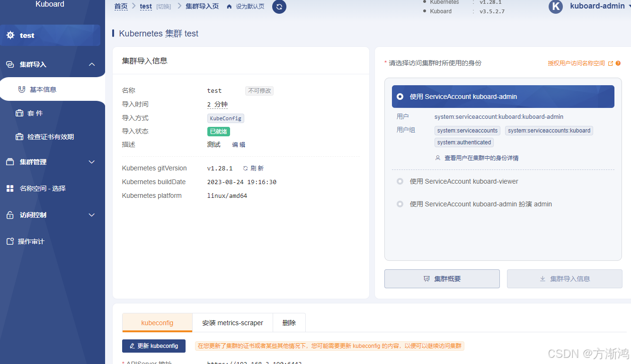
Task: Click the KubeConfig import method tag
Action: (226, 118)
